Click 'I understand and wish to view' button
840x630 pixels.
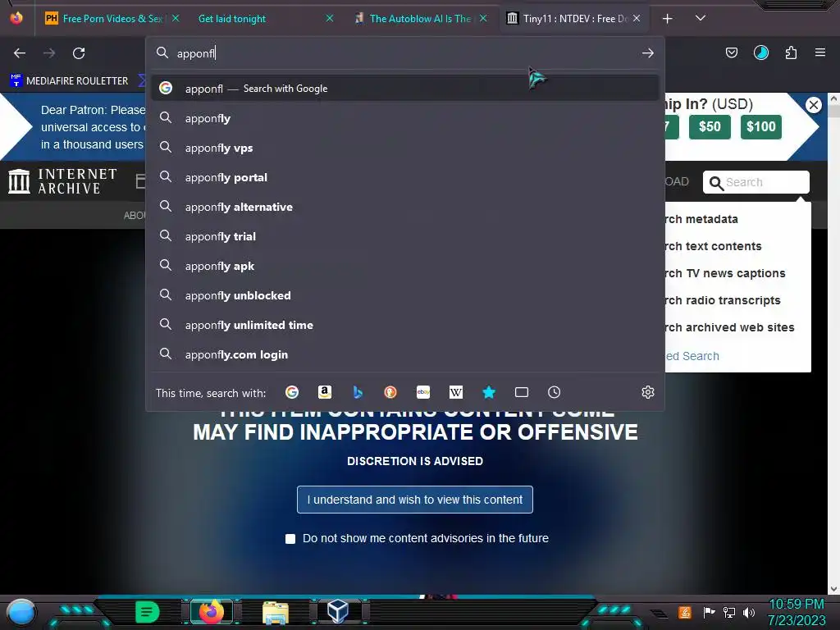click(x=414, y=500)
